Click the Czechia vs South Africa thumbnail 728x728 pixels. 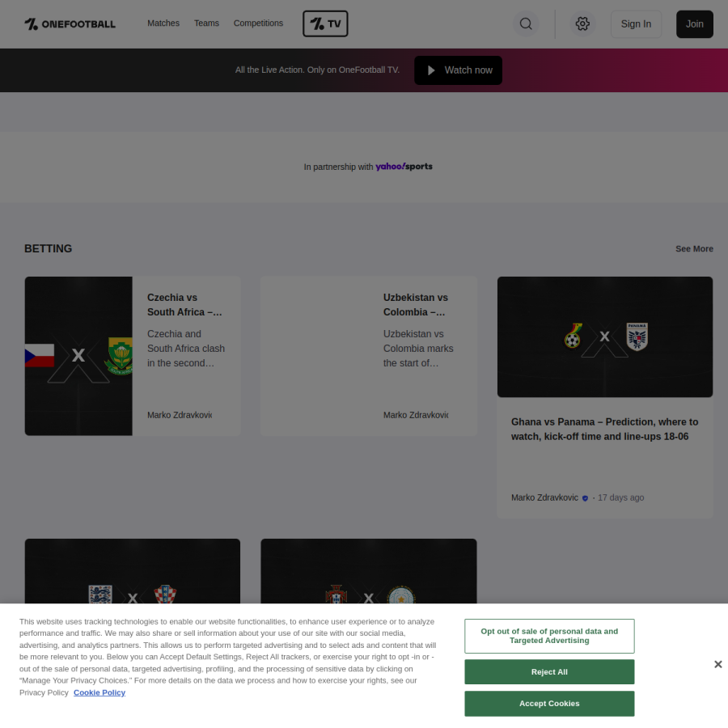tap(78, 356)
